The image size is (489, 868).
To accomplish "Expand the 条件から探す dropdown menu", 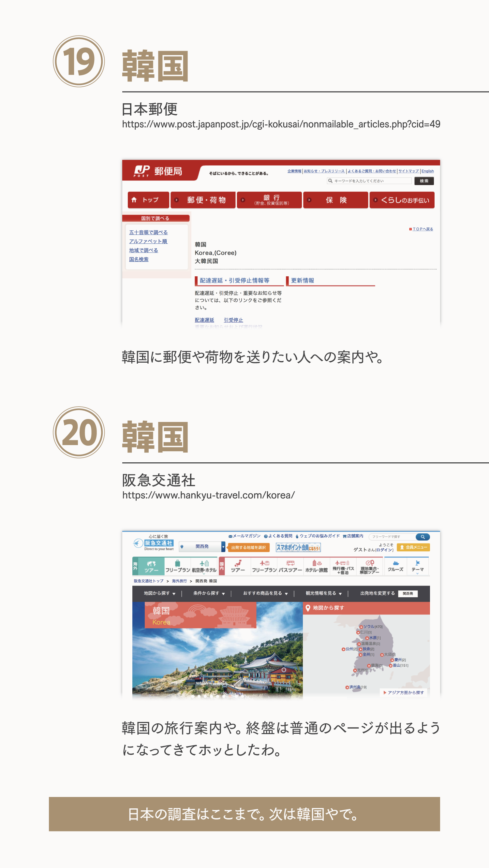I will click(209, 593).
